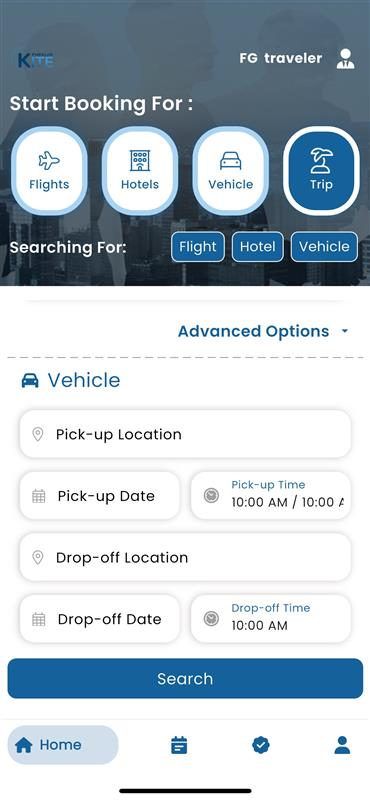Click the Search button
This screenshot has height=800, width=370.
click(x=185, y=679)
